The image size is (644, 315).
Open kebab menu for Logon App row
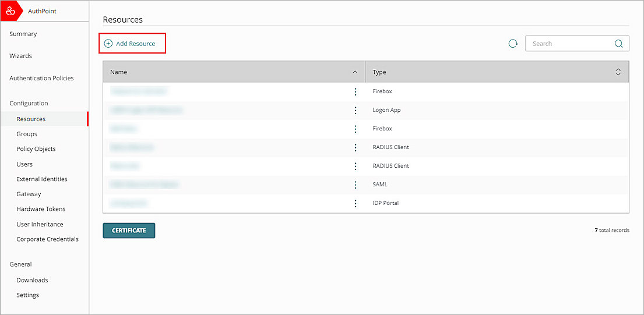(356, 110)
